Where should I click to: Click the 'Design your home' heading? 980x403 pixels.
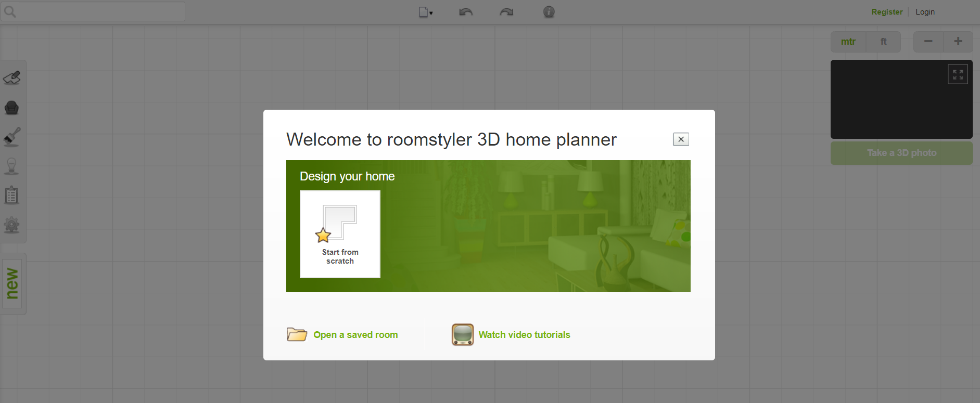347,176
